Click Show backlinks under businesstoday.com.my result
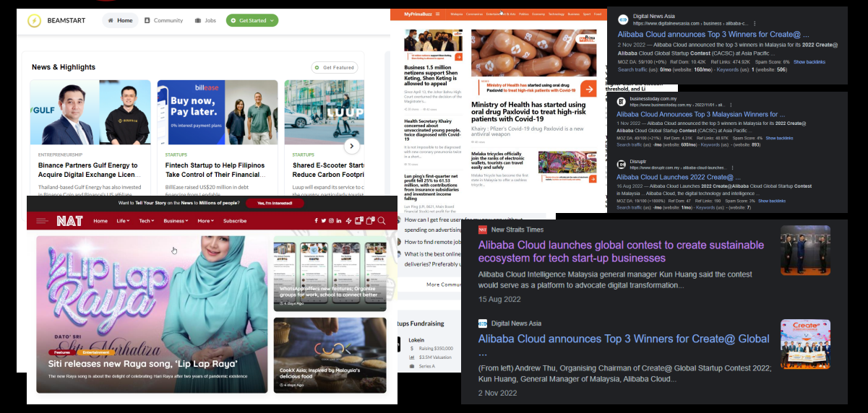The height and width of the screenshot is (413, 868). click(779, 138)
